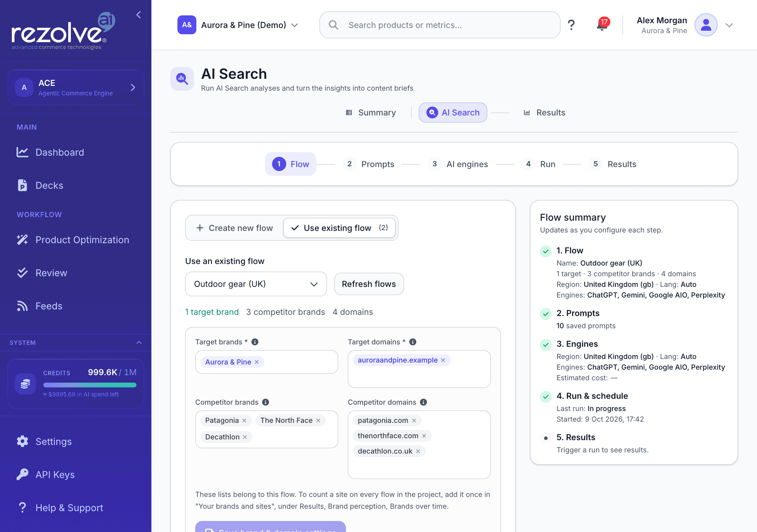Click the user avatar icon

[706, 25]
